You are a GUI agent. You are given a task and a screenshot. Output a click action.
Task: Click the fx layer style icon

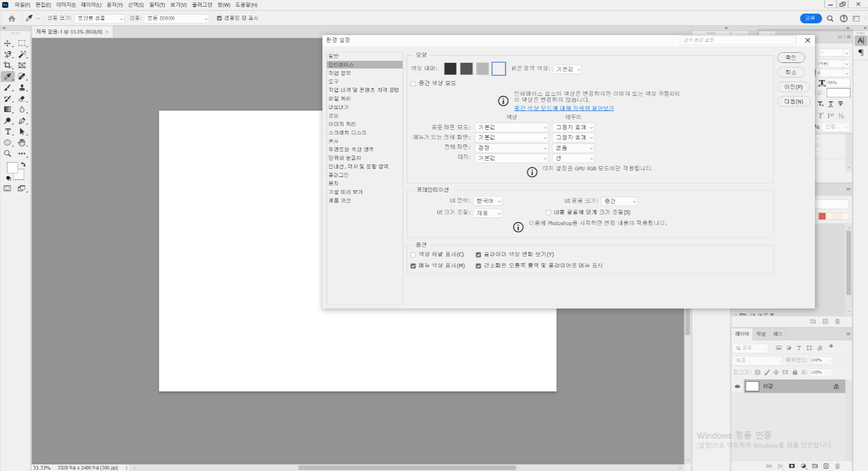(x=780, y=466)
